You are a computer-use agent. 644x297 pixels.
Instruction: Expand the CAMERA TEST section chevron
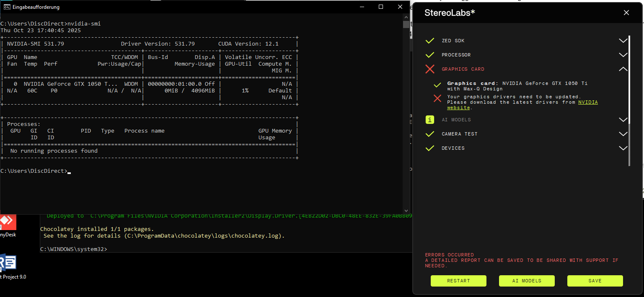(x=623, y=134)
